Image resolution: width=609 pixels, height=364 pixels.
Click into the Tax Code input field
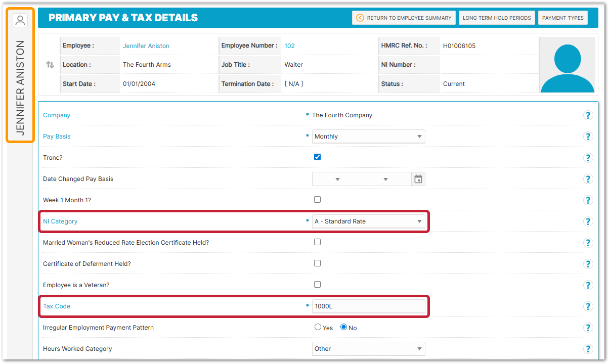click(x=368, y=306)
